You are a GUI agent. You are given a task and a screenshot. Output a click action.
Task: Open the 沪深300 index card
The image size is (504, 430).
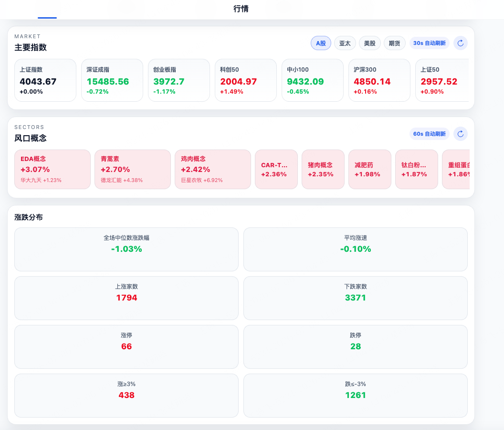pyautogui.click(x=379, y=80)
